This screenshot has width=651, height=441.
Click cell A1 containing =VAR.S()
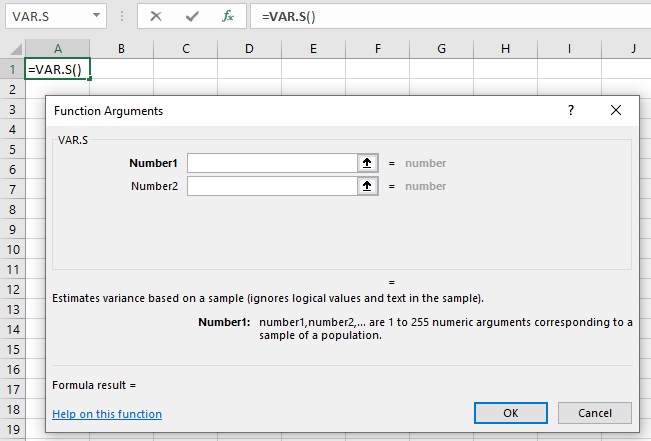click(58, 69)
